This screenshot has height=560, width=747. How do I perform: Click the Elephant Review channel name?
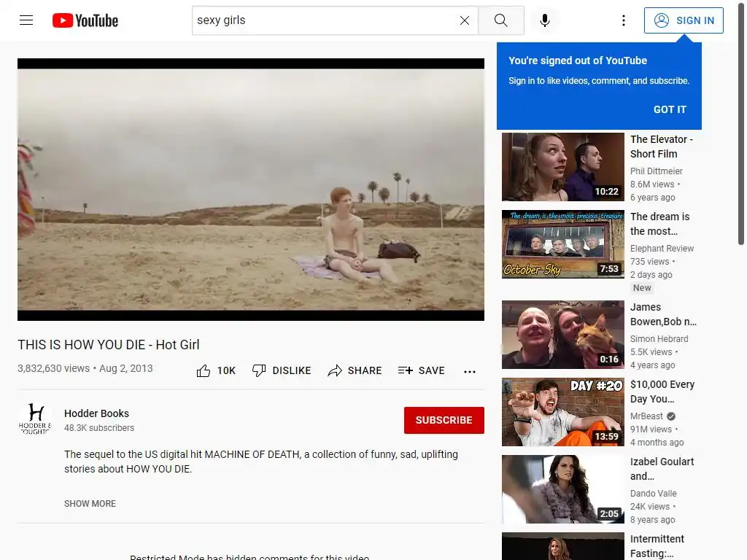click(662, 249)
